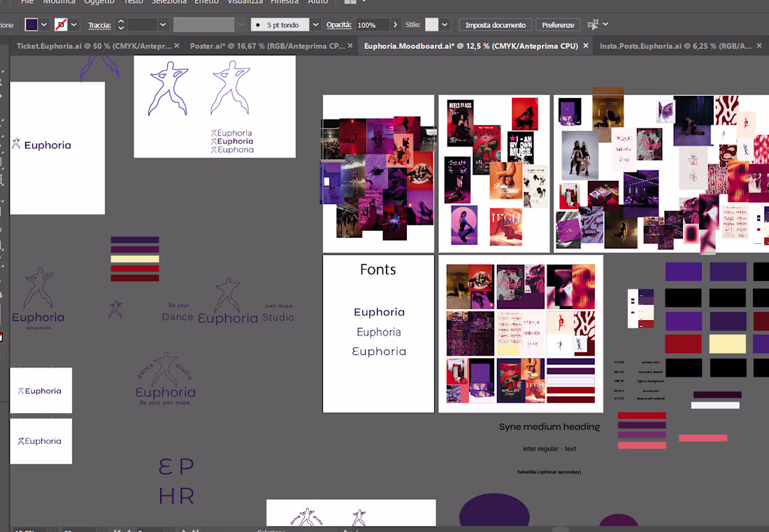The image size is (769, 532).
Task: Close the Ticket.Euphoria.ai tab
Action: (177, 45)
